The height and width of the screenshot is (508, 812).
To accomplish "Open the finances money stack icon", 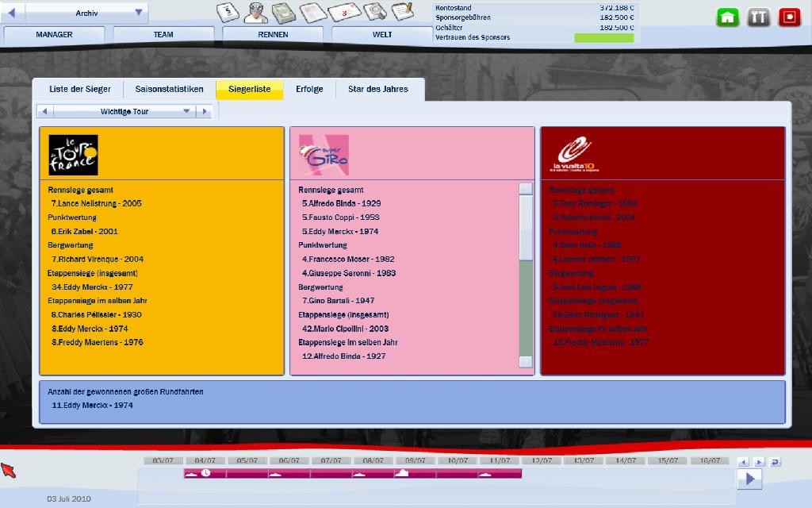I will [x=284, y=12].
